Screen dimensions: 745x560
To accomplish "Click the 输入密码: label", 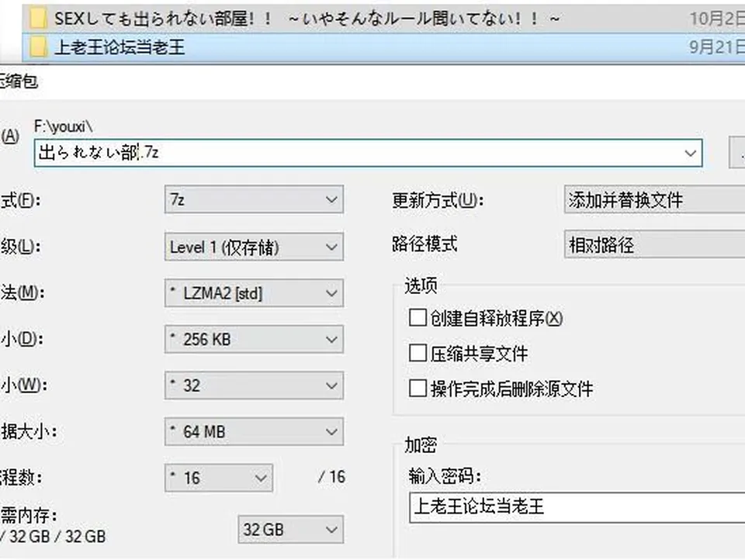I will (x=445, y=475).
